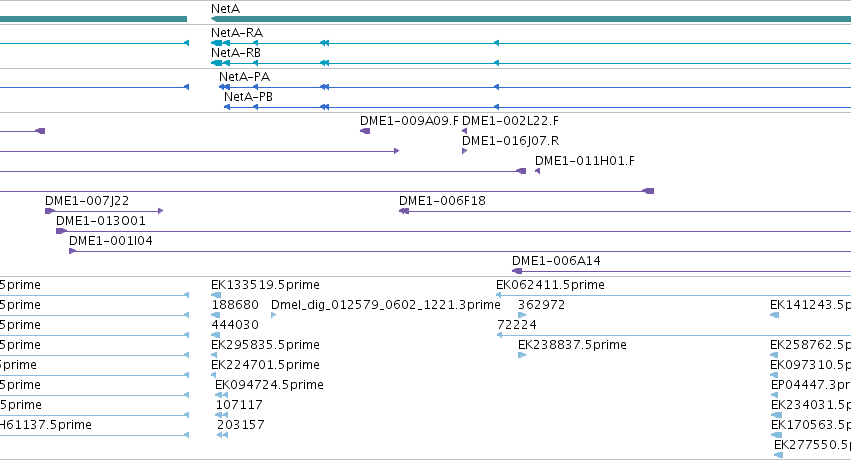The image size is (851, 460).
Task: Click the DME1-001I04 label
Action: click(x=111, y=240)
